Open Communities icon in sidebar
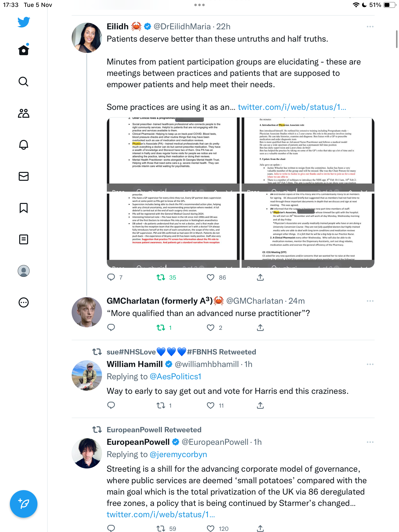 24,113
